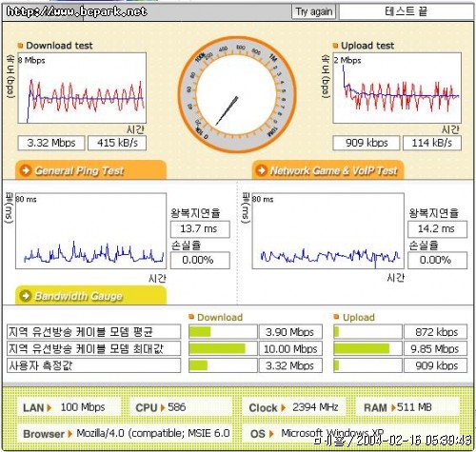Screen dimensions: 476x452
Task: Click the Bandwidth Upload column bullet icon
Action: [x=336, y=317]
